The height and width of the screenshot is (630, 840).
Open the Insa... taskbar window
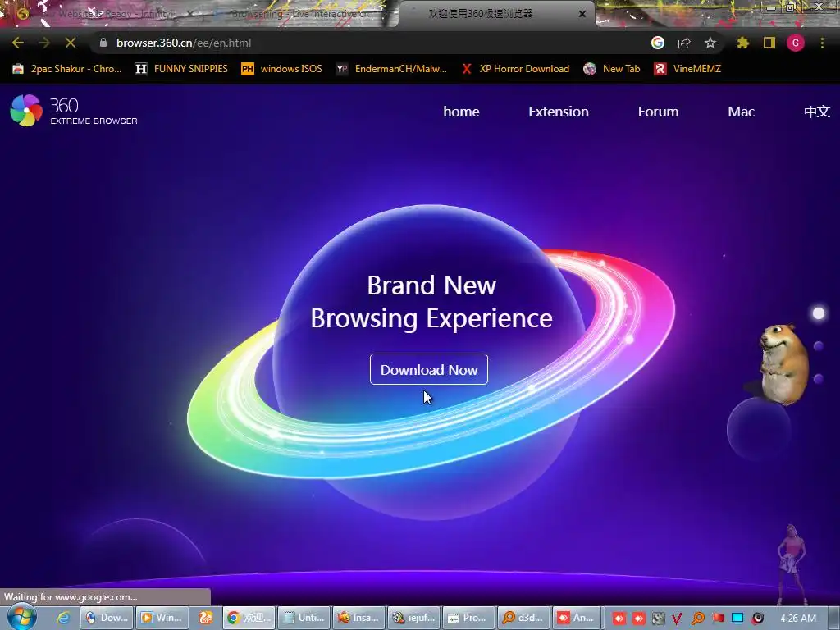359,618
